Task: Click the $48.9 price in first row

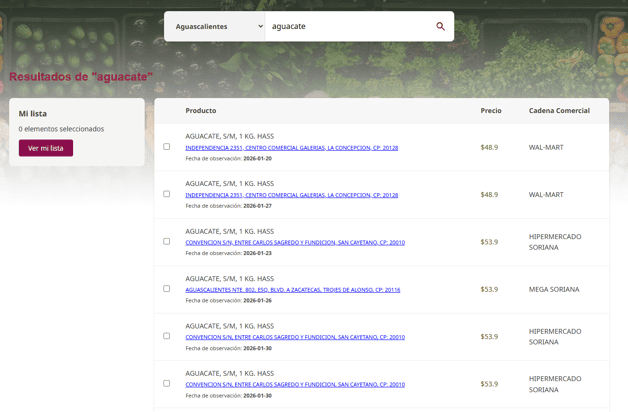Action: pyautogui.click(x=489, y=147)
